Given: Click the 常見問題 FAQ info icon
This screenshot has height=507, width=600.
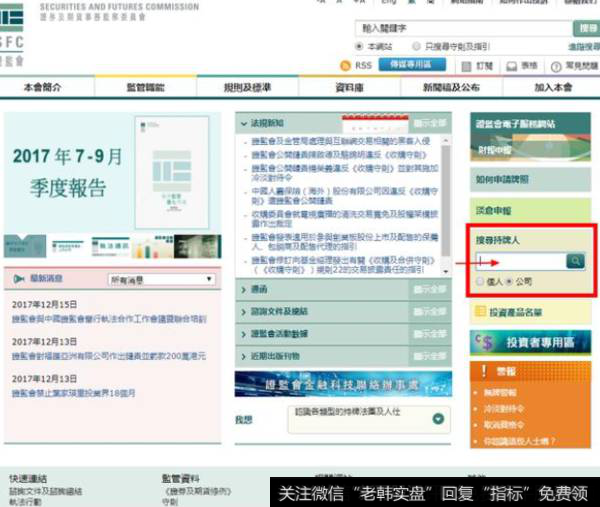Looking at the screenshot, I should [x=556, y=67].
